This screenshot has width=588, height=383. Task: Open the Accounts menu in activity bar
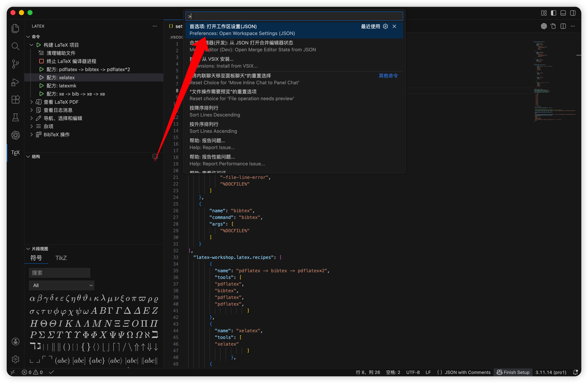click(x=15, y=342)
